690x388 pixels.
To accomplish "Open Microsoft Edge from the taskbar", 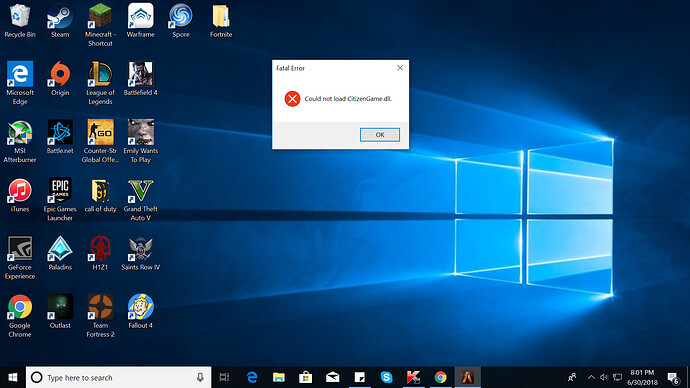I will pyautogui.click(x=252, y=377).
